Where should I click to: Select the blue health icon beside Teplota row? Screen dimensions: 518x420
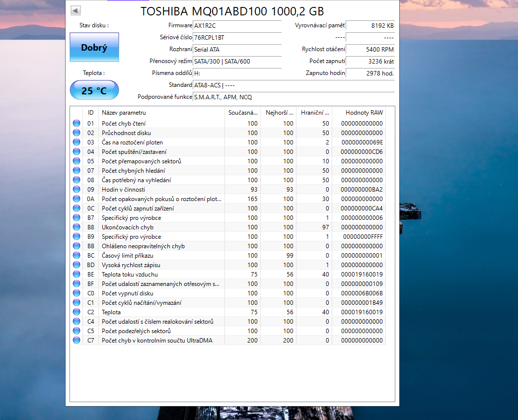(x=76, y=312)
